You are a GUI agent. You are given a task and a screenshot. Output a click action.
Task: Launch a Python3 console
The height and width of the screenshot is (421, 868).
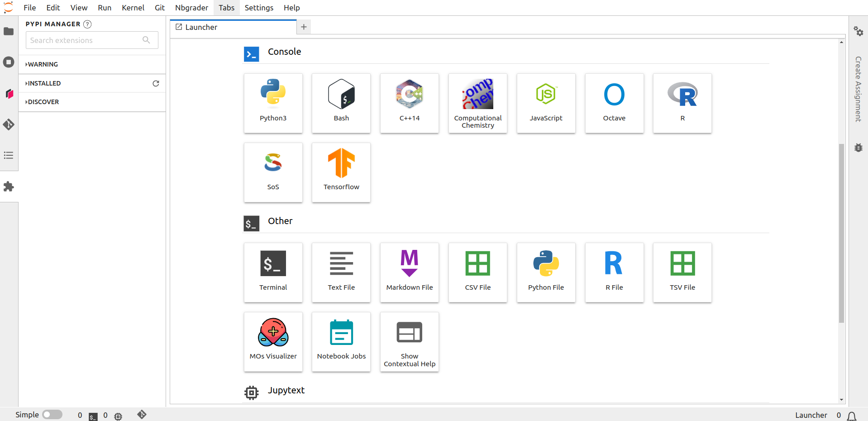coord(273,103)
